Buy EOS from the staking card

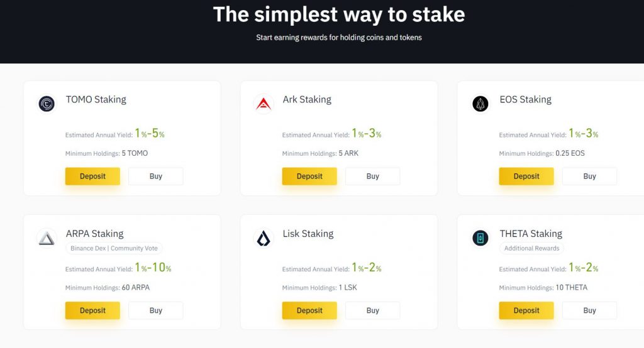589,176
